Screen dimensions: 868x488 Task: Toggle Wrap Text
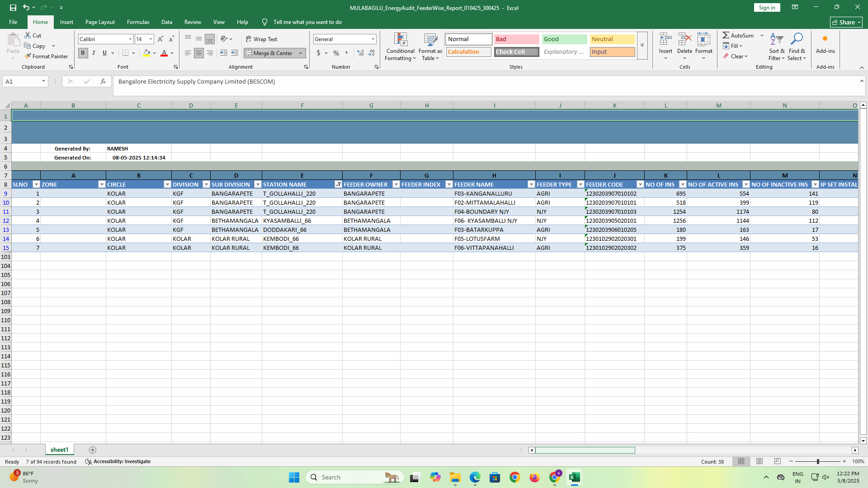tap(261, 39)
